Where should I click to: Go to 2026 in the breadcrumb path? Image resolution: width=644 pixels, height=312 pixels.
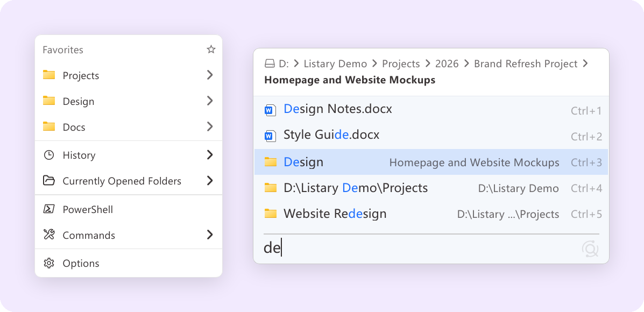click(447, 64)
